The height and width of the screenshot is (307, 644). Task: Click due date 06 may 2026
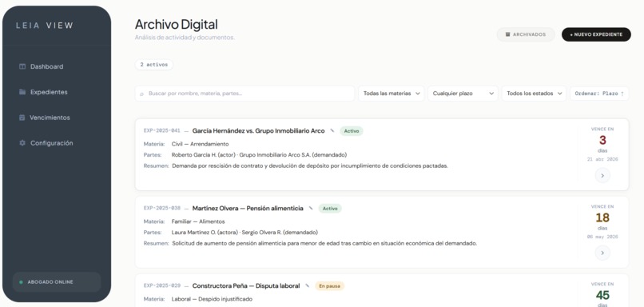(x=602, y=237)
